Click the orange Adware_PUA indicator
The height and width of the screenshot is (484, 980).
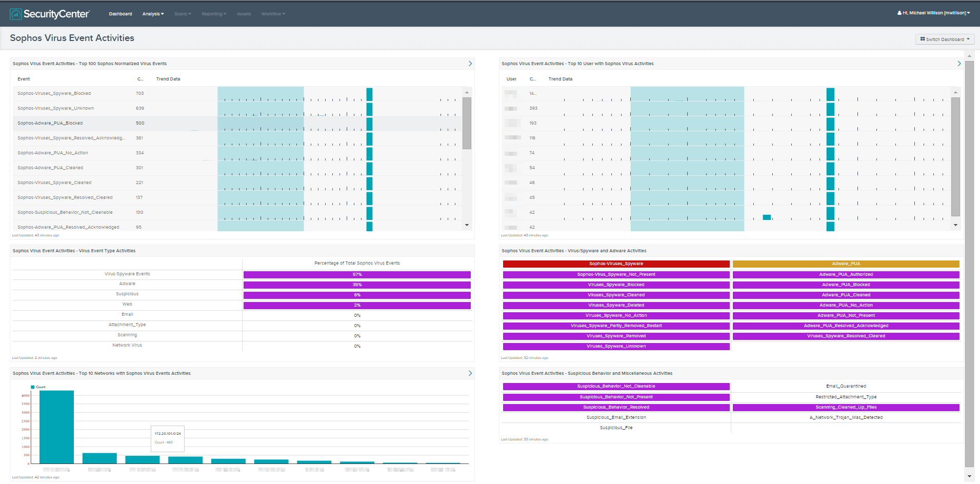pyautogui.click(x=846, y=264)
